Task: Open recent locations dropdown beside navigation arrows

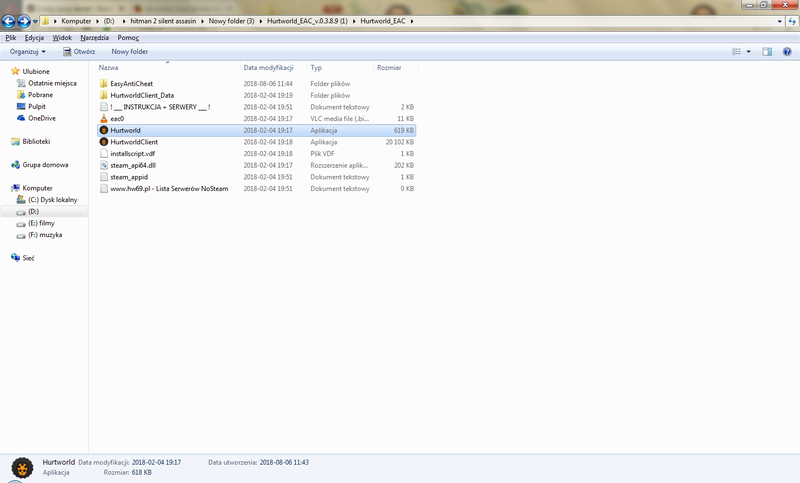Action: tap(35, 21)
